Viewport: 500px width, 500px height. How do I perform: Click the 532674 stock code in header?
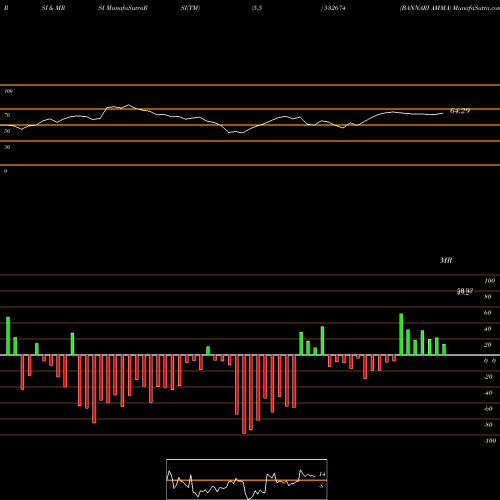(334, 8)
